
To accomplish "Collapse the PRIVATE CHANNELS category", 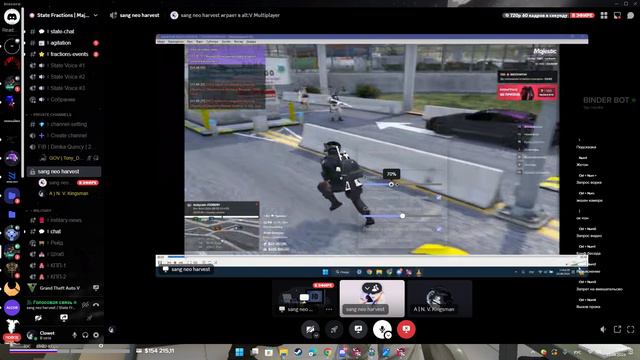I will (51, 115).
